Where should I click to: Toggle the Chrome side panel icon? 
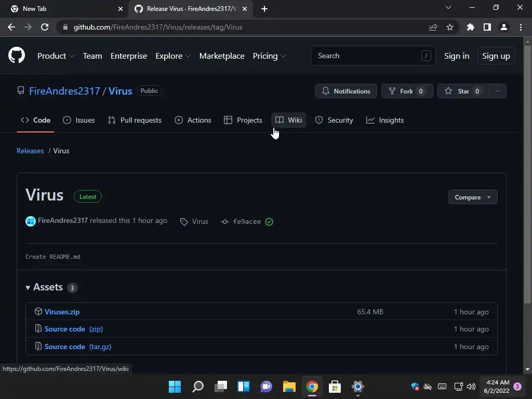click(x=487, y=27)
